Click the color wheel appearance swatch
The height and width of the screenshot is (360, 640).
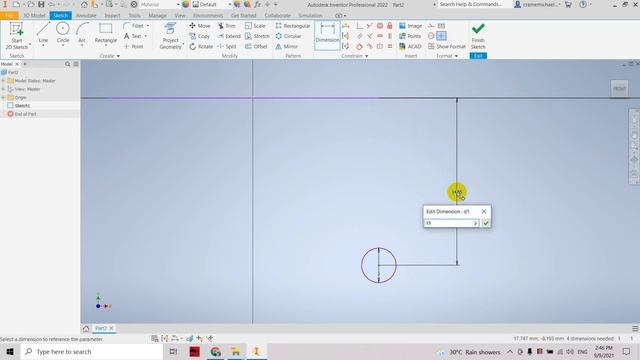pos(186,4)
